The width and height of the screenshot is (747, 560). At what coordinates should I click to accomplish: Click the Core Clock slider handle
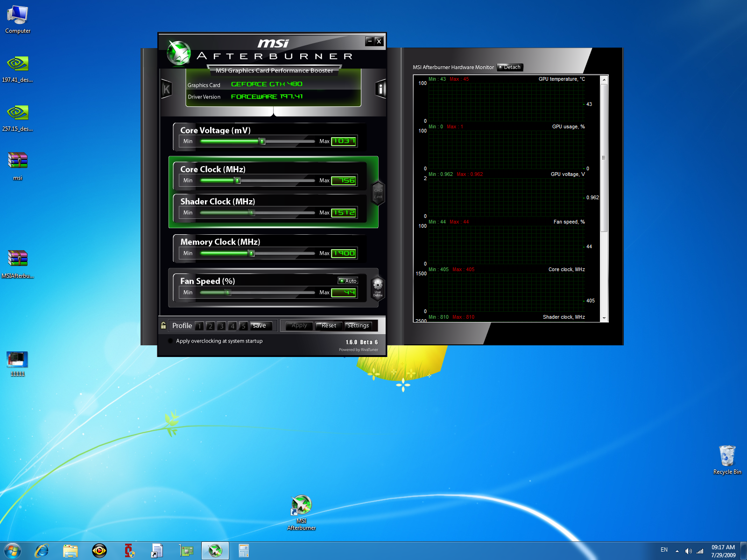[238, 180]
